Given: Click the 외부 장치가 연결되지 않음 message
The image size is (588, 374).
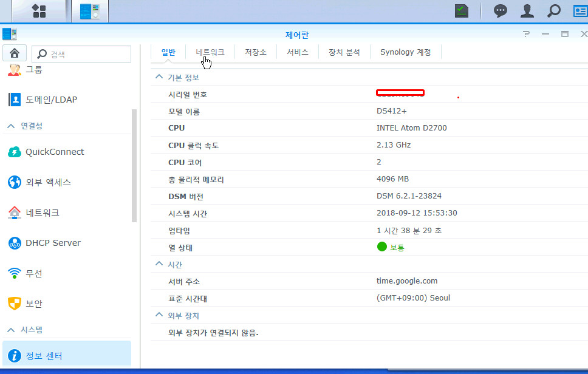Looking at the screenshot, I should (213, 333).
